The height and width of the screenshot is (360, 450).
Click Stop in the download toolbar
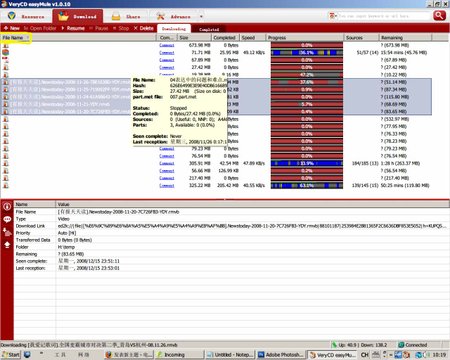pyautogui.click(x=121, y=28)
